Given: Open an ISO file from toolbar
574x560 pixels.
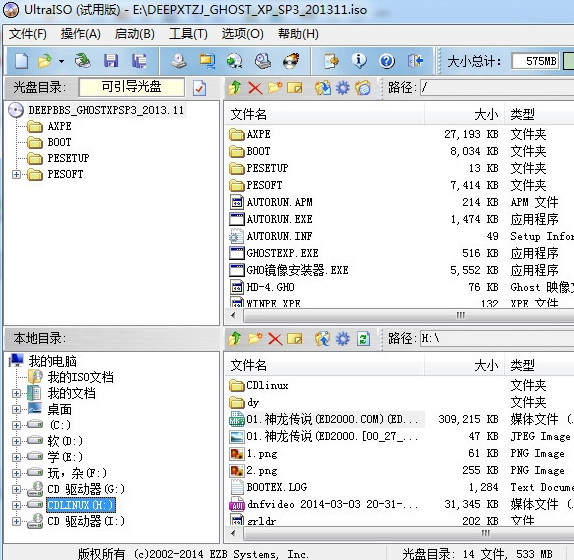Looking at the screenshot, I should pyautogui.click(x=45, y=61).
